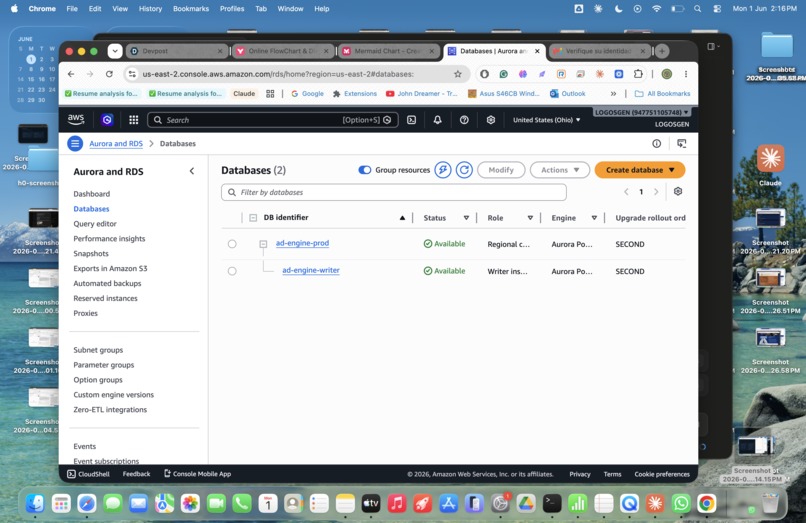Focus the AWS console Search box
Image resolution: width=806 pixels, height=523 pixels.
tap(273, 120)
